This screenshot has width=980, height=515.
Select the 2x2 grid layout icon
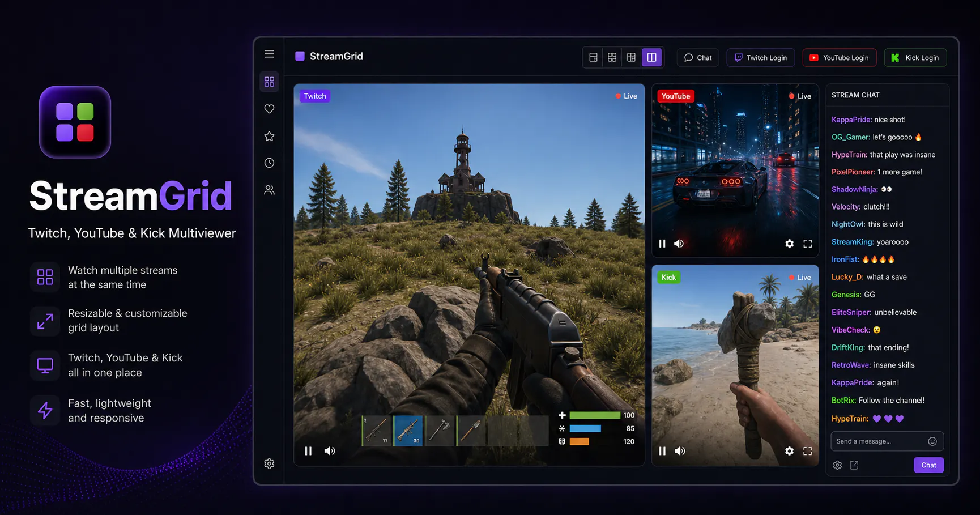pyautogui.click(x=612, y=57)
